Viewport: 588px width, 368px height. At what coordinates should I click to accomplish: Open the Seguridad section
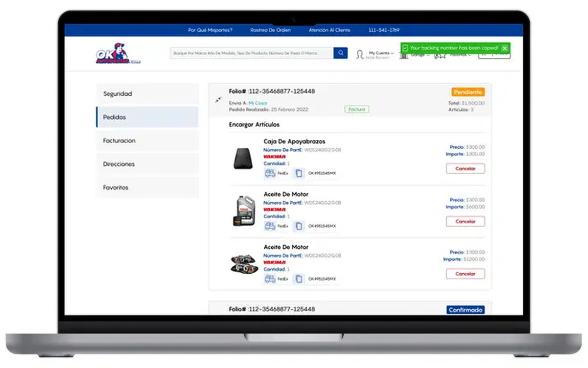[147, 94]
